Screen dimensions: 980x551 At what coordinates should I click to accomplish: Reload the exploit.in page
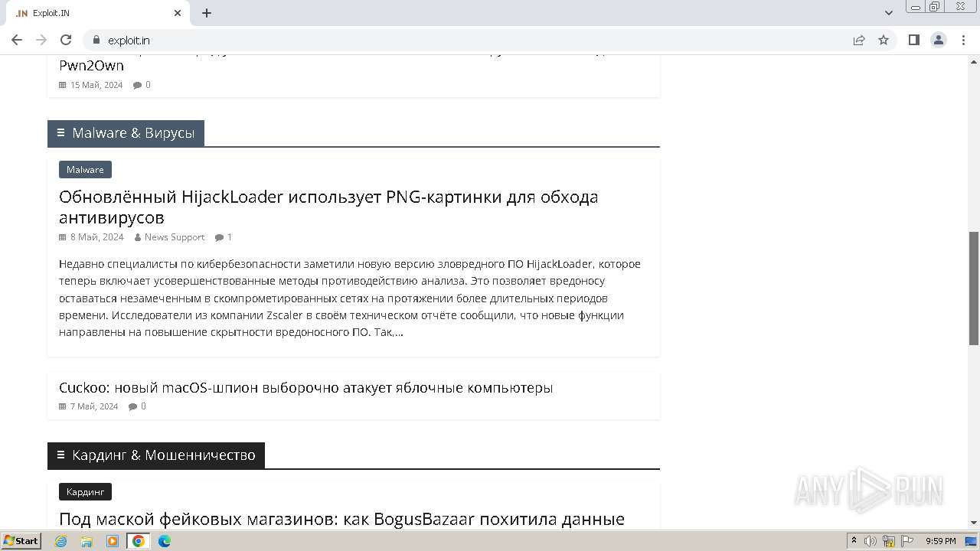tap(66, 40)
